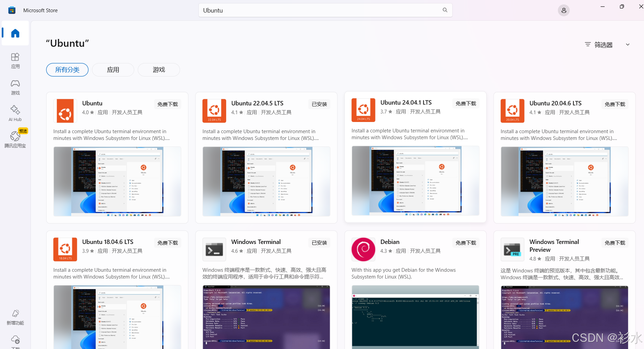Open 腾讯应用宝 in the sidebar
This screenshot has width=644, height=349.
point(15,139)
